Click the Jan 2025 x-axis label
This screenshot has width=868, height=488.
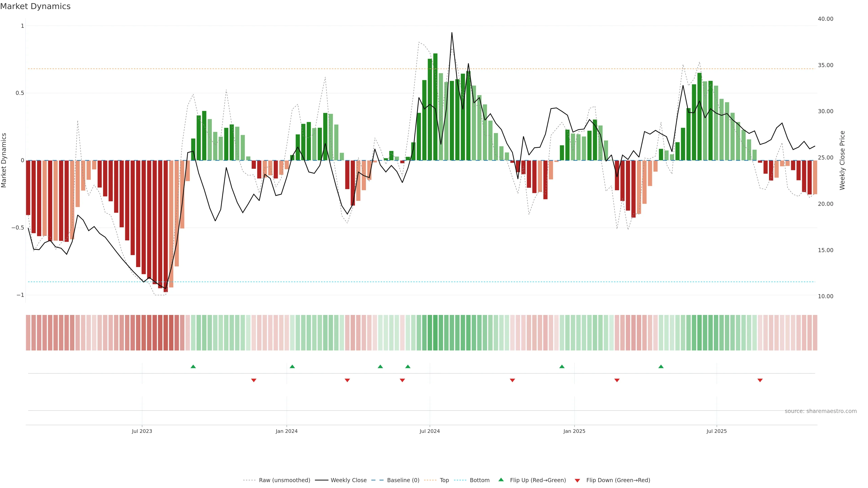coord(574,431)
